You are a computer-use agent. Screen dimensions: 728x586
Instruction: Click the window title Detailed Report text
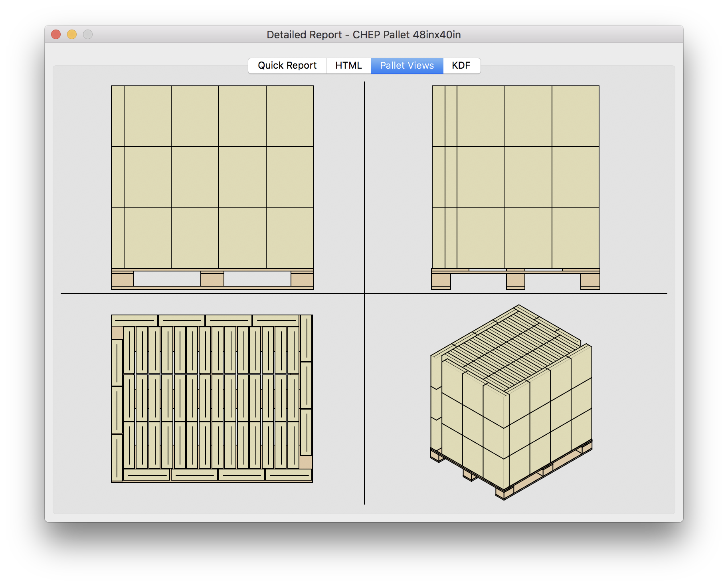point(364,35)
